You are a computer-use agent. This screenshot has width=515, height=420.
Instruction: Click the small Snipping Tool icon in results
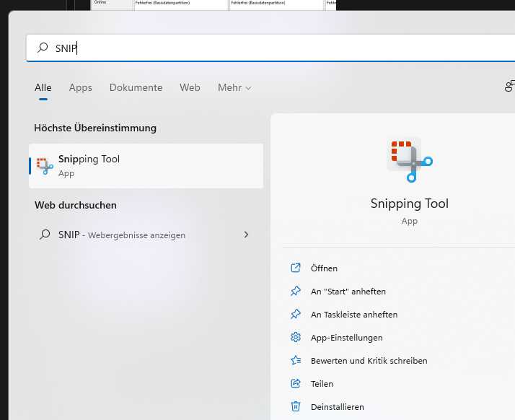coord(45,166)
